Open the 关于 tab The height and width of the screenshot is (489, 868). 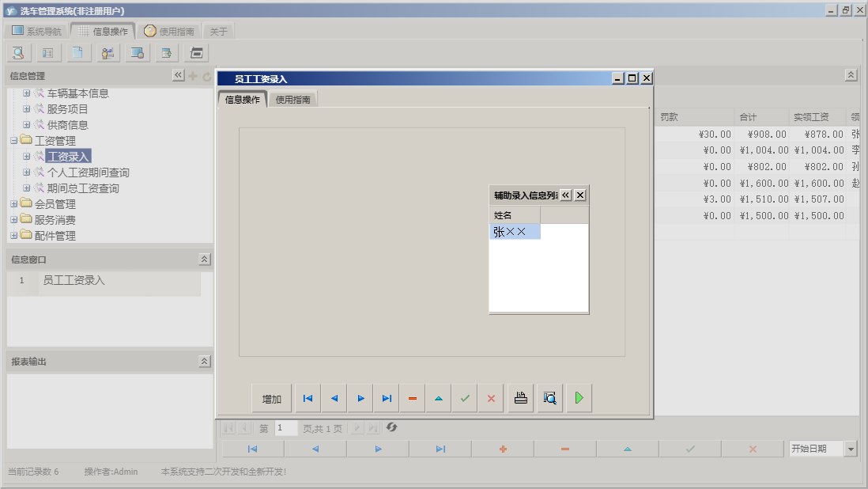[219, 32]
